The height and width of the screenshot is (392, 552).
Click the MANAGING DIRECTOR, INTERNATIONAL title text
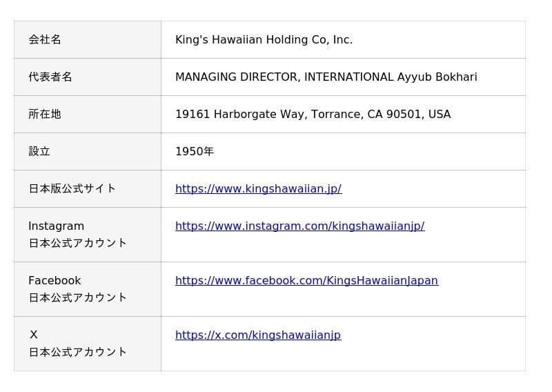[284, 77]
